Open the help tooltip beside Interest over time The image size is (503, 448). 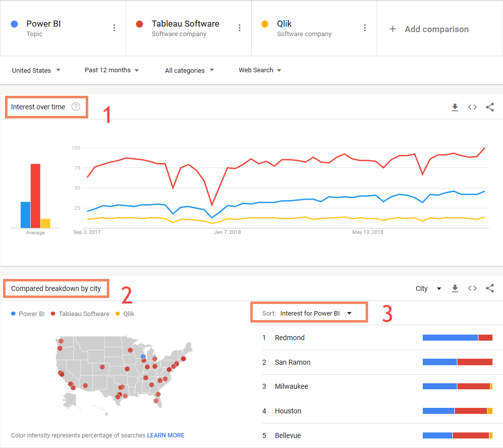[75, 106]
